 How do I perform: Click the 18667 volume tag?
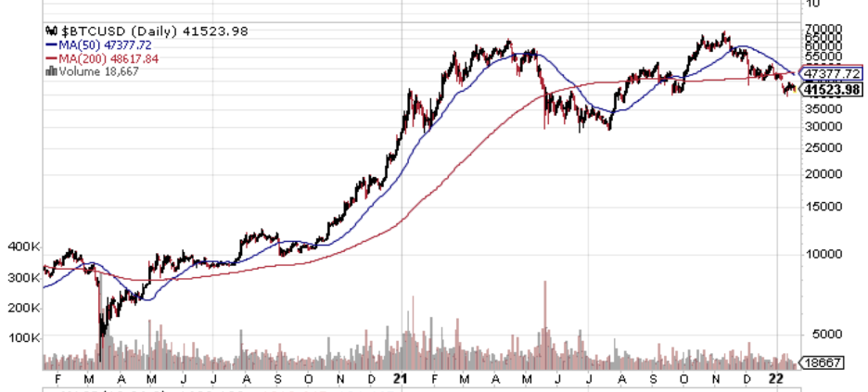pos(822,362)
